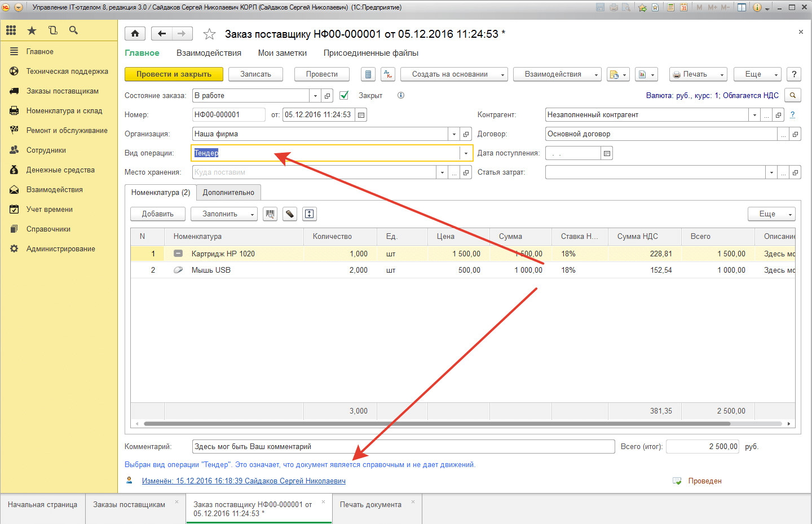Toggle the Закрыт checkbox

(344, 96)
